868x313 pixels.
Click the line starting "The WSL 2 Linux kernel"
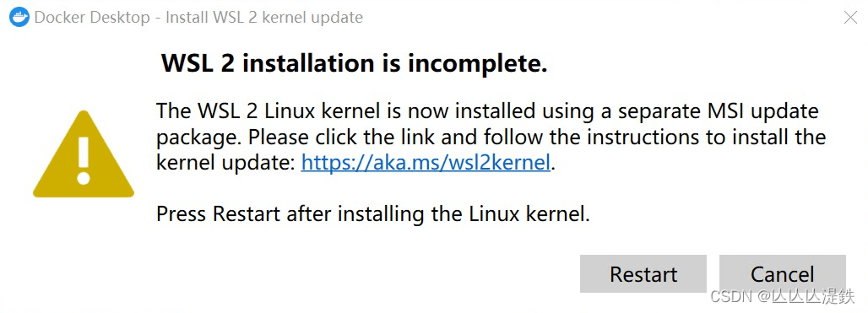click(487, 111)
